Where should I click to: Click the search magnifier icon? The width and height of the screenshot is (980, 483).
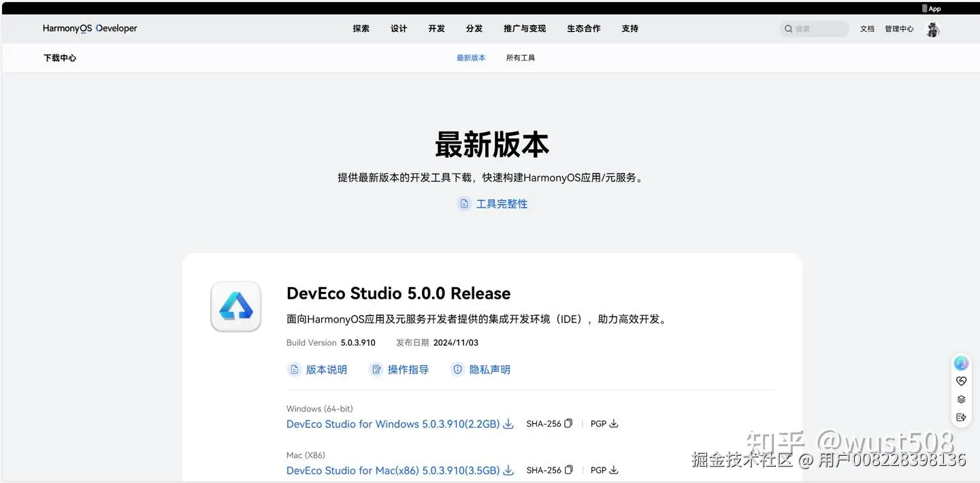tap(789, 29)
